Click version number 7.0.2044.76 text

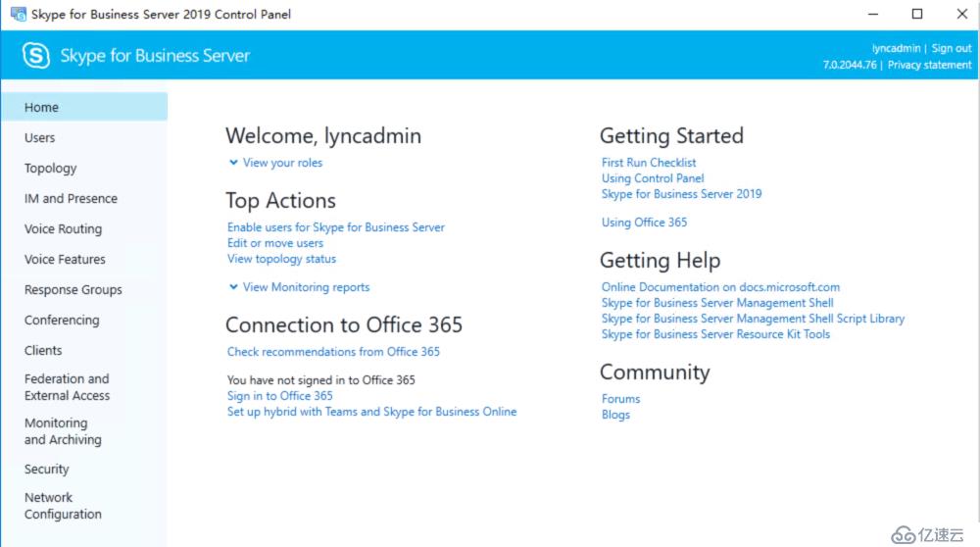[850, 65]
